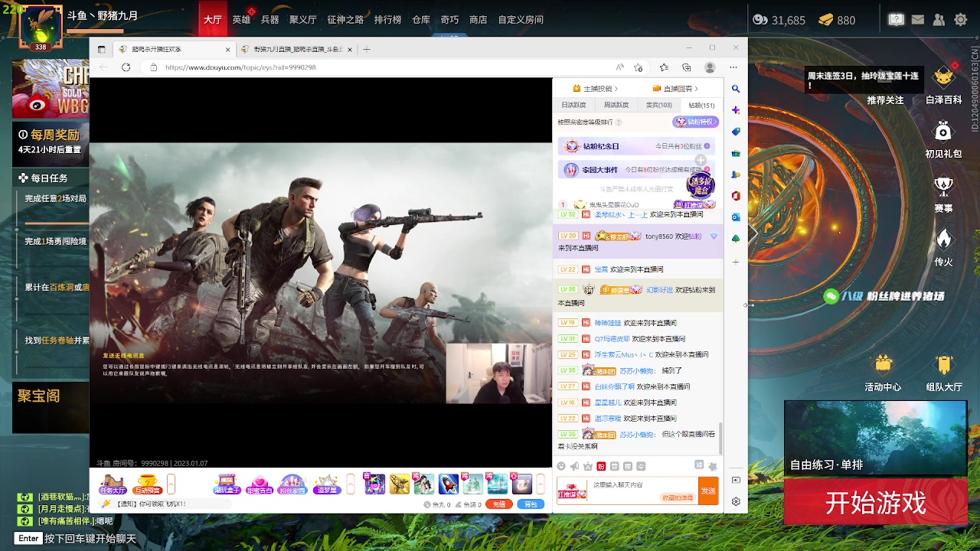The width and height of the screenshot is (980, 551).
Task: Open the Edge sidebar shopping tag icon
Action: 736,132
